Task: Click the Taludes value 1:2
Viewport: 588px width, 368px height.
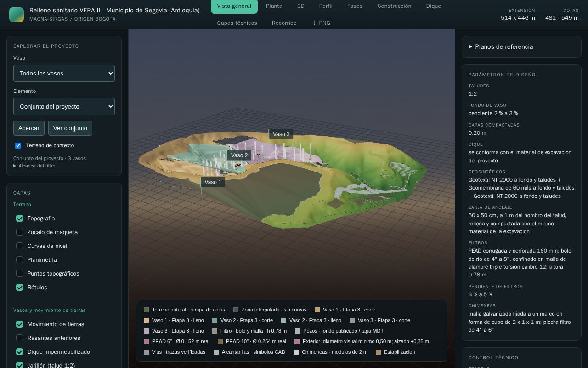Action: pyautogui.click(x=473, y=94)
